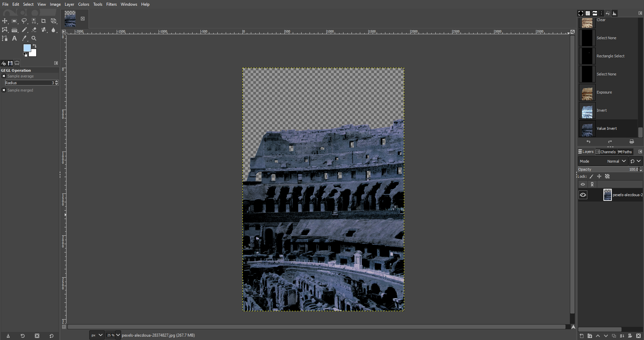Reset colors to default black and white
644x340 pixels.
(25, 55)
